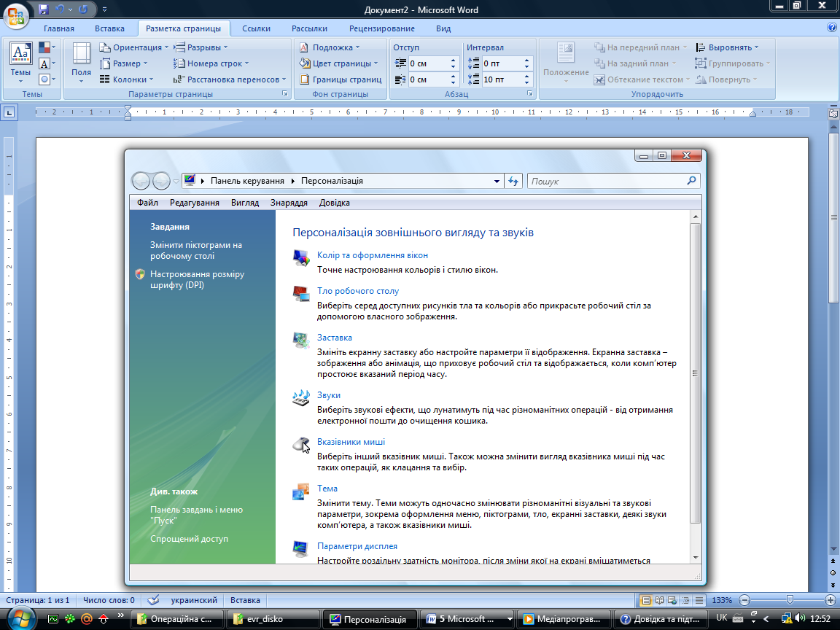The image size is (840, 630).
Task: Open Size (Размер) dropdown
Action: click(124, 63)
